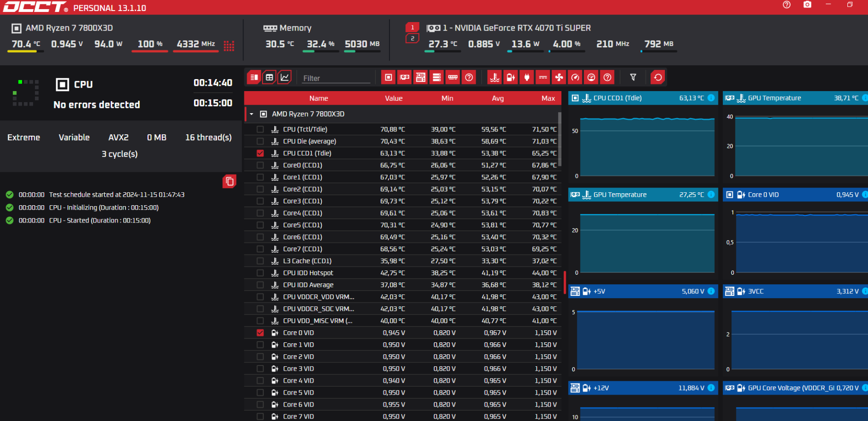Toggle the current sensor type filter
868x421 pixels.
click(543, 77)
